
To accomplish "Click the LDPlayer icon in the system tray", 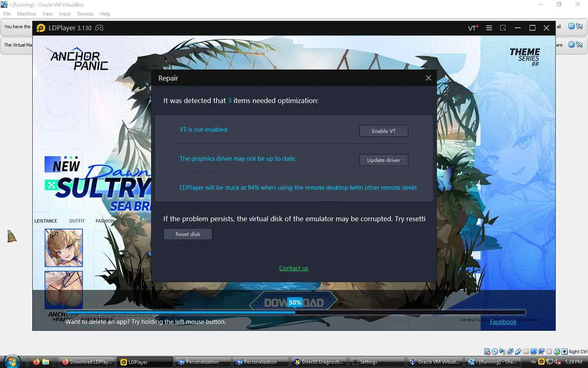I will [x=541, y=362].
